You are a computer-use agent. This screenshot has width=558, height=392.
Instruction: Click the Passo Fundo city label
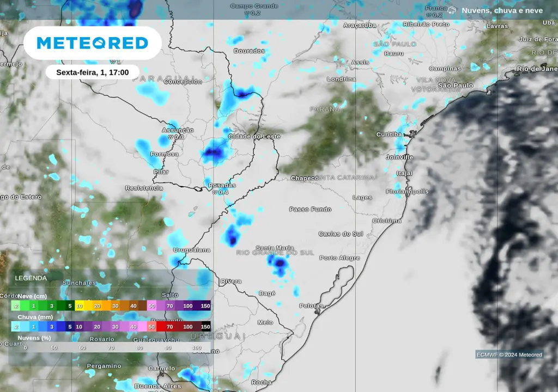(x=310, y=210)
